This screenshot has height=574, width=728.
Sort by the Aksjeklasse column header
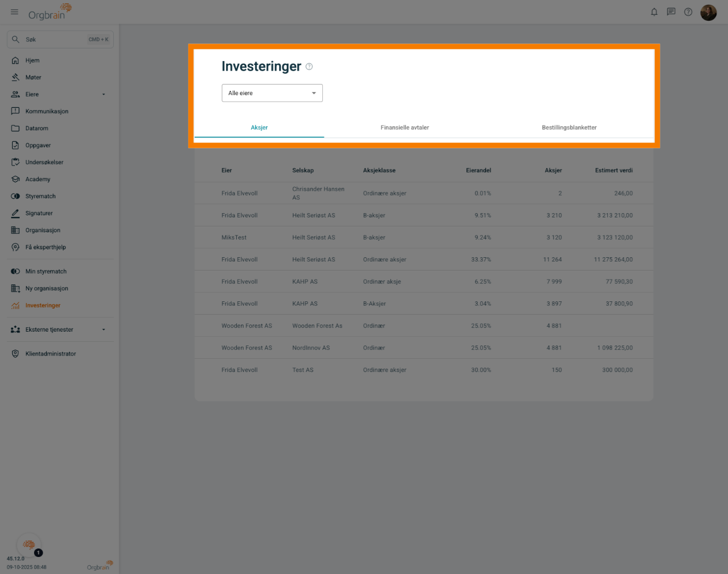[x=379, y=171]
